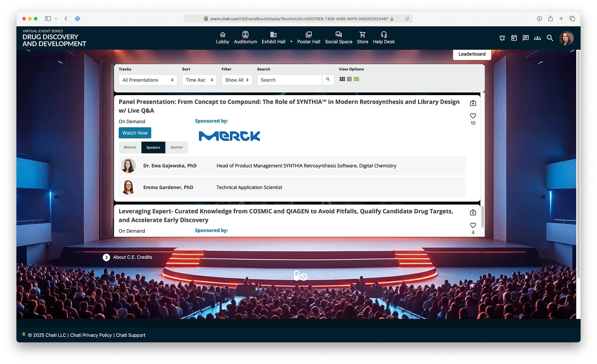Expand the Show All filter dropdown
Viewport: 597px width, 364px height.
pyautogui.click(x=237, y=80)
